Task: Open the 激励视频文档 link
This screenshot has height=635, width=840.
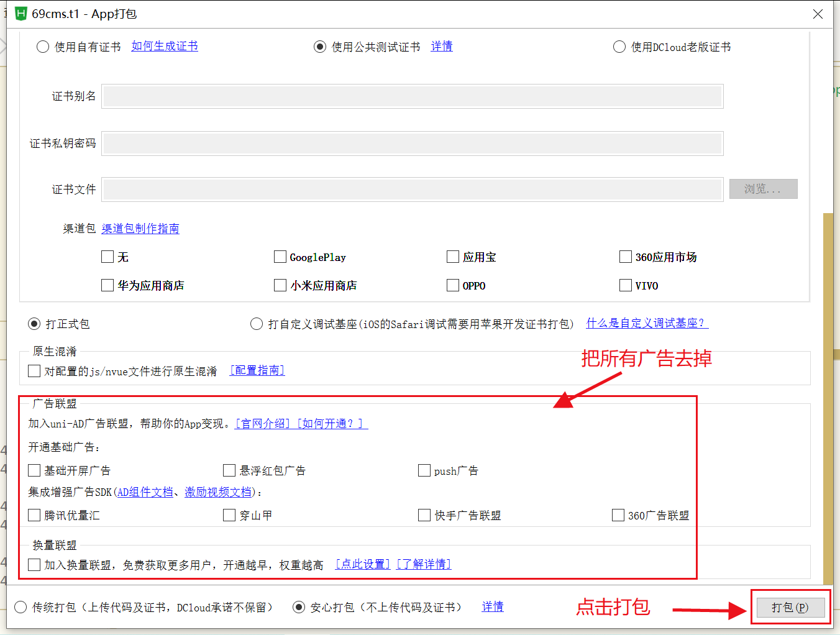Action: coord(218,492)
